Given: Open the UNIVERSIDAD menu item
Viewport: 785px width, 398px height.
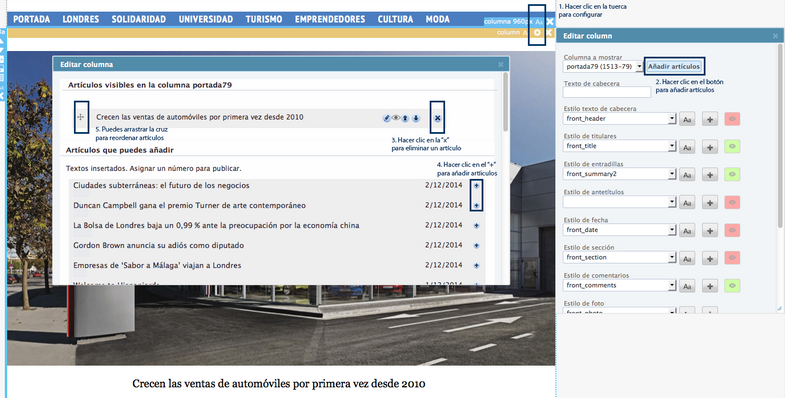Looking at the screenshot, I should (x=206, y=20).
